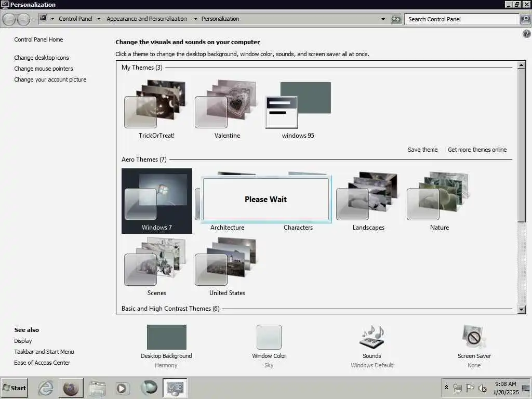Click the recent pages arrow after Forward
Viewport: 532px width, 399px height.
pos(34,19)
